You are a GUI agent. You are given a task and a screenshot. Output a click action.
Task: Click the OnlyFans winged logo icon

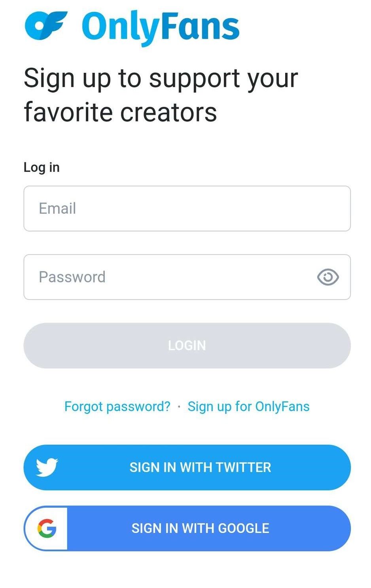click(x=46, y=25)
